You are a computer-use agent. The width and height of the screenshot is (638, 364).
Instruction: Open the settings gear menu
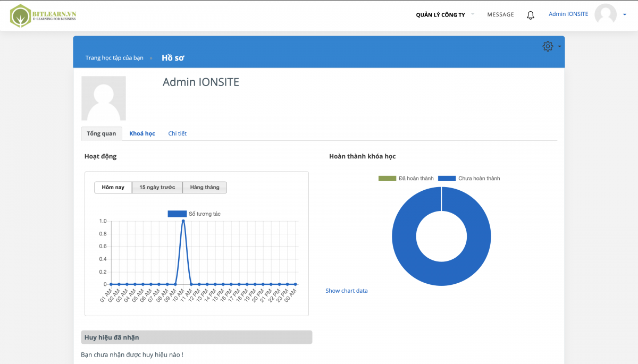point(548,46)
